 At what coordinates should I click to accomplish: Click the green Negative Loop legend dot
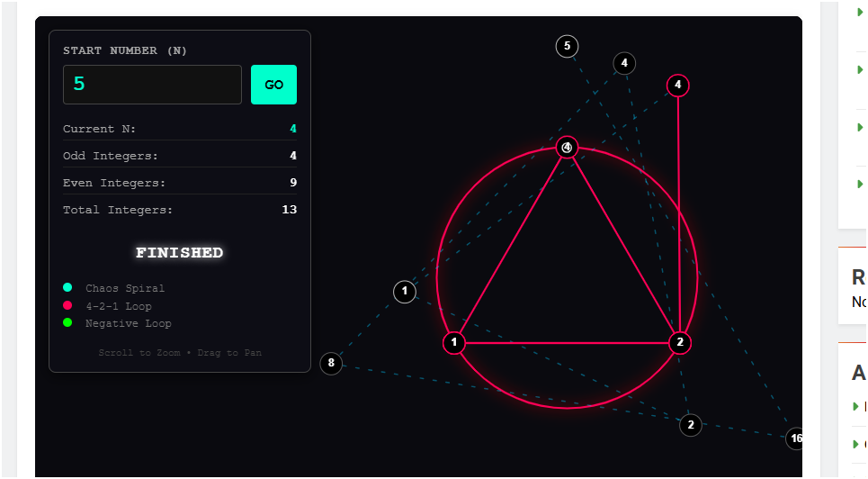pyautogui.click(x=67, y=323)
